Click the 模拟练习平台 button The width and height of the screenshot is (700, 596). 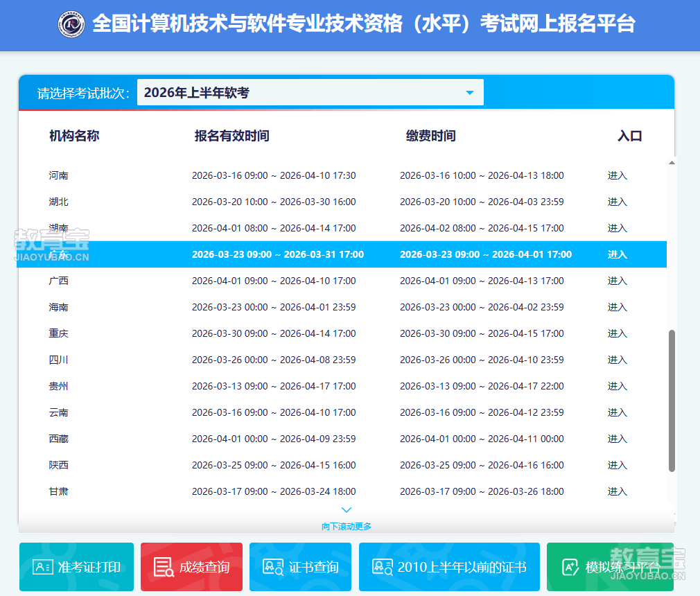(610, 567)
